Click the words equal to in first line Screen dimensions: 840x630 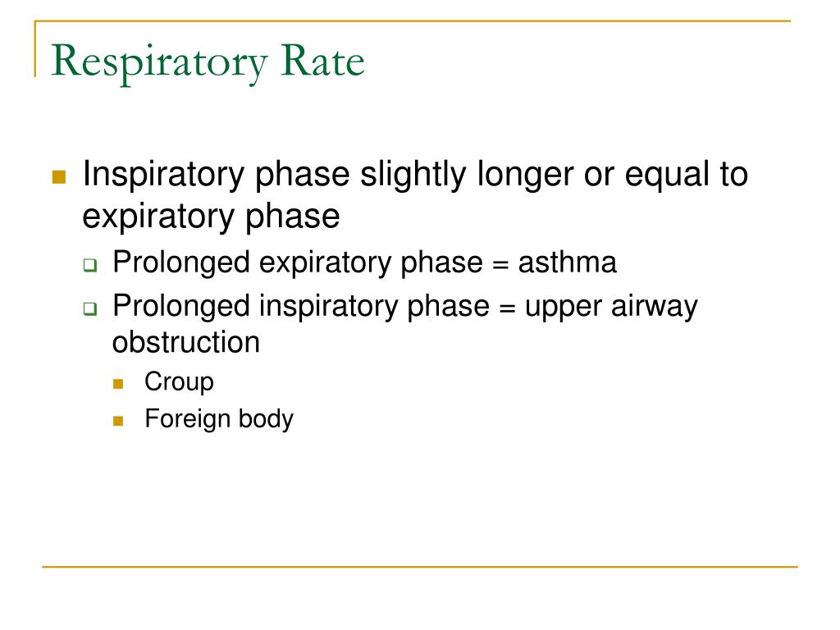tap(687, 176)
